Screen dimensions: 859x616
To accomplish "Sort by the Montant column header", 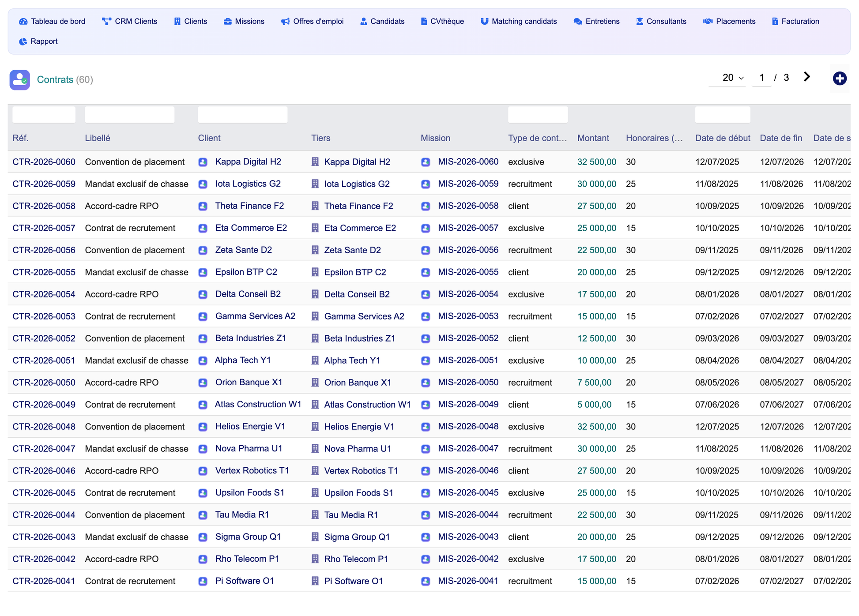I will (593, 138).
